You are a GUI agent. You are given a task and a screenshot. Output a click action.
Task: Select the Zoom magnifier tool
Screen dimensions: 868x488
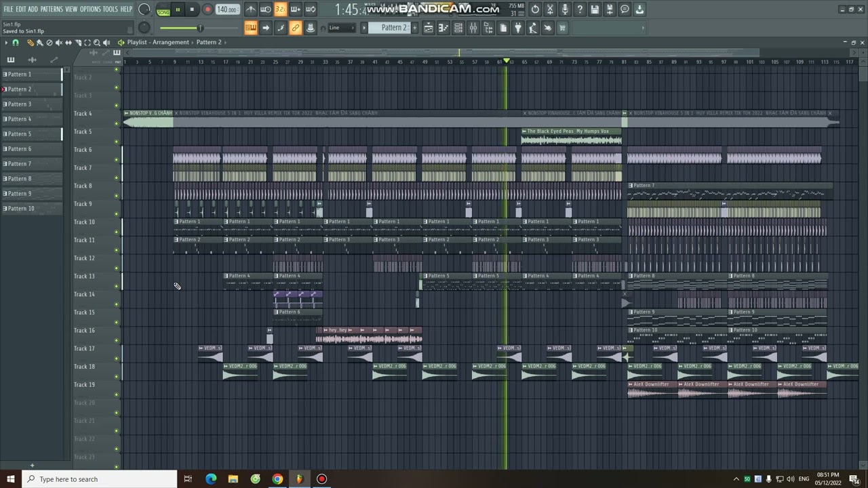[x=97, y=42]
